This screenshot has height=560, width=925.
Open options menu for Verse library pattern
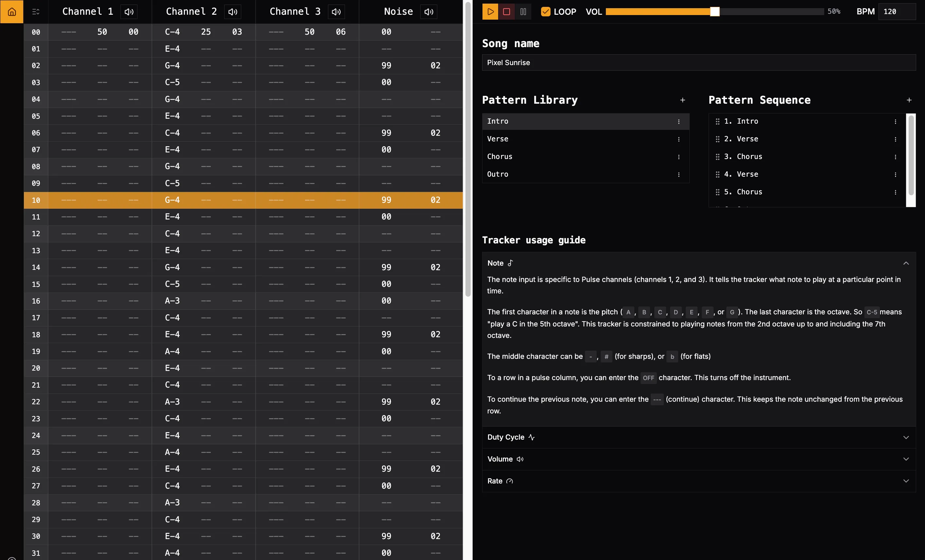679,139
